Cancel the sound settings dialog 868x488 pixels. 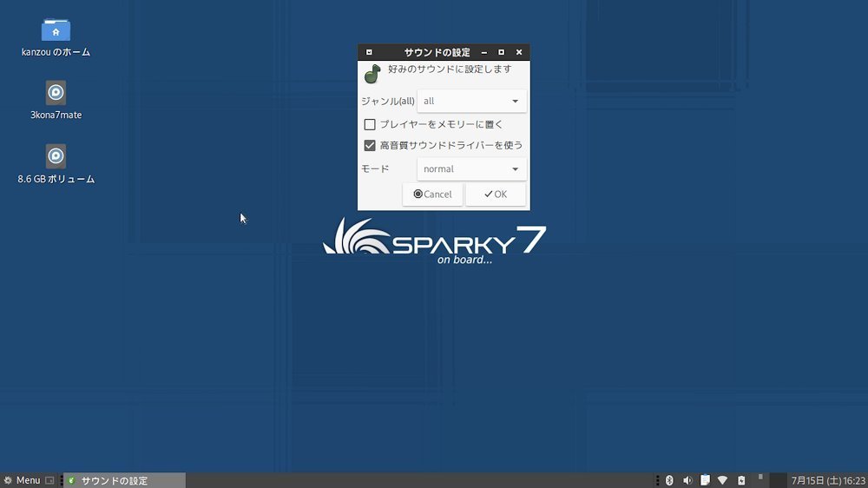[432, 194]
